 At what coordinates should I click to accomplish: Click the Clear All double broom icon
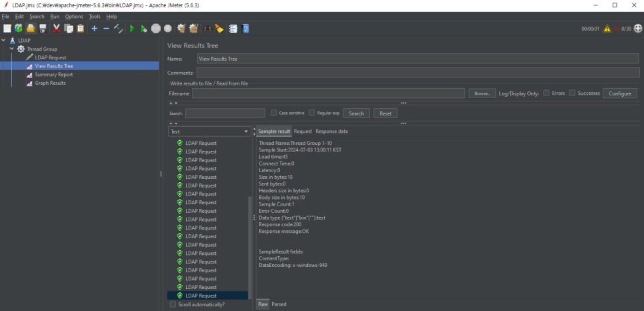coord(193,29)
